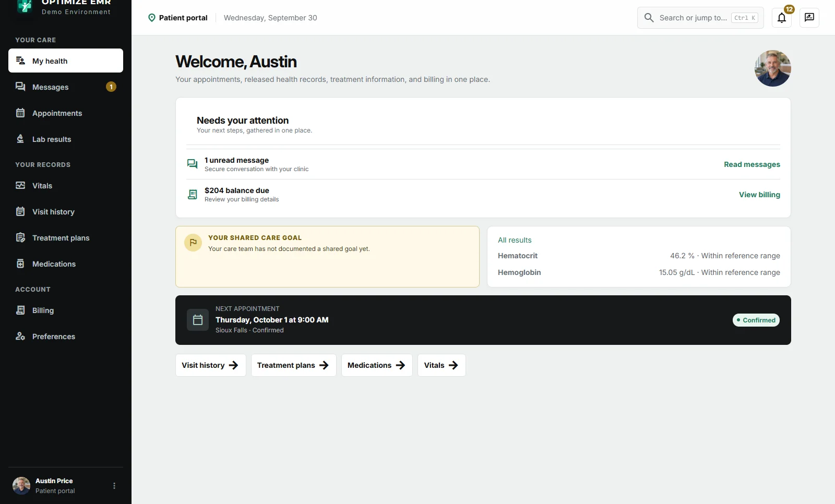
Task: Click the Austin Price avatar in sidebar footer
Action: pos(21,486)
